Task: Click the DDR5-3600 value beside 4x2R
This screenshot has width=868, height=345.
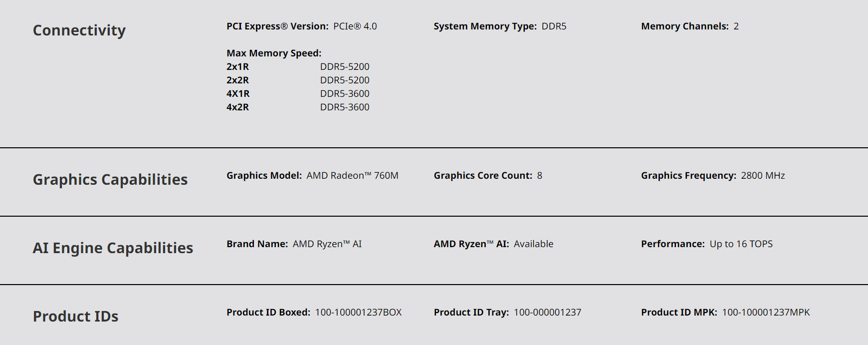Action: point(345,107)
